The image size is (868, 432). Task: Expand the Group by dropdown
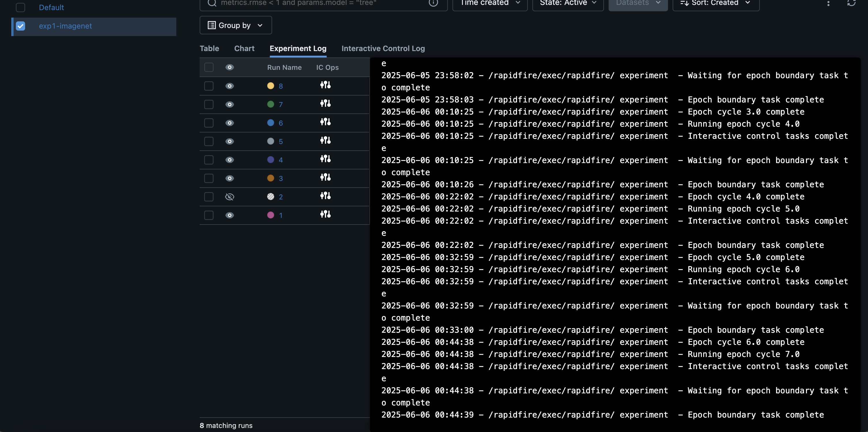235,25
